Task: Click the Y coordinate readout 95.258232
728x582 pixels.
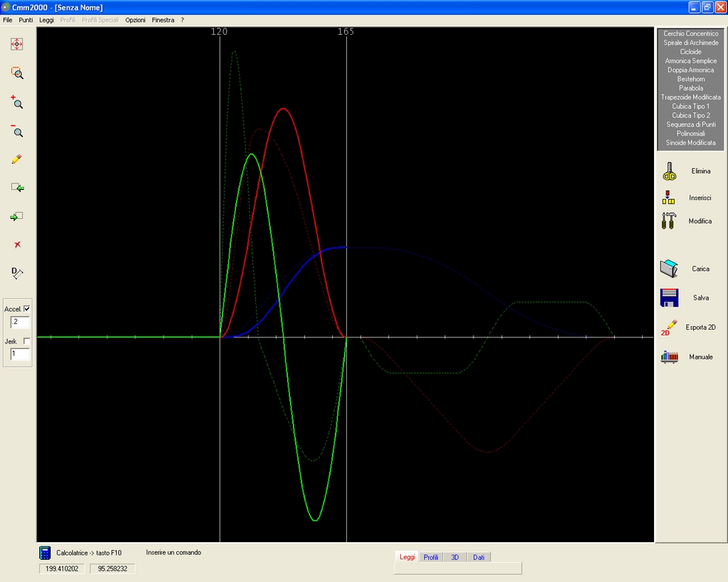Action: coord(112,568)
